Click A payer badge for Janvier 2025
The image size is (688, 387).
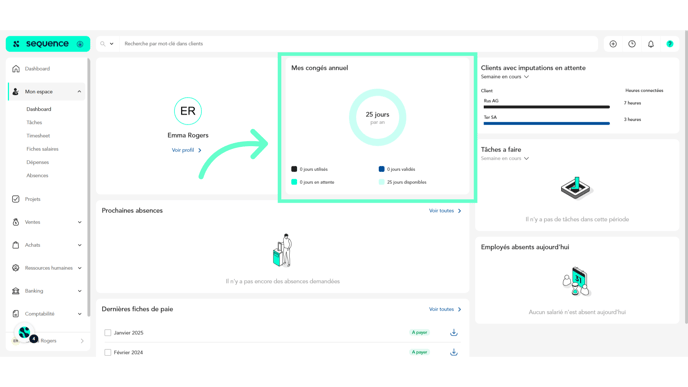point(419,332)
